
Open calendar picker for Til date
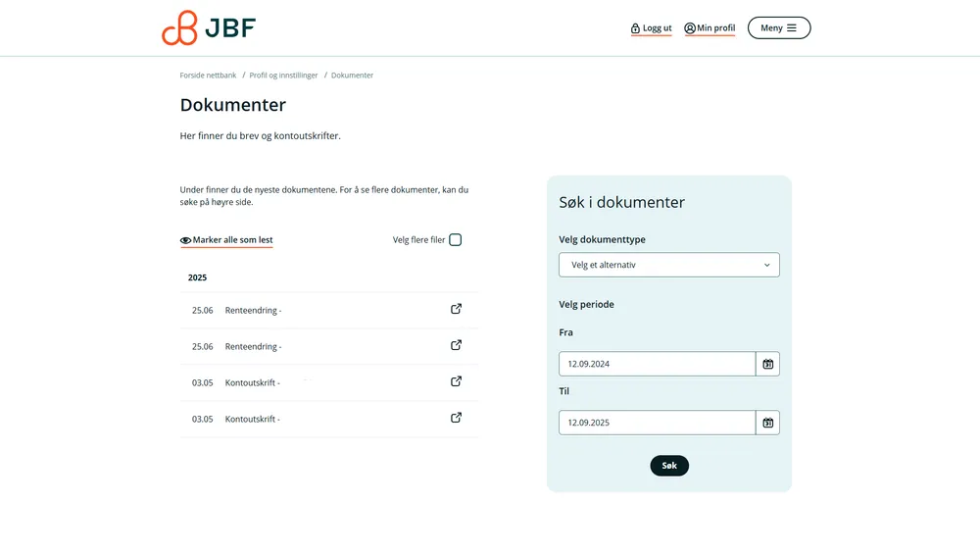coord(768,423)
